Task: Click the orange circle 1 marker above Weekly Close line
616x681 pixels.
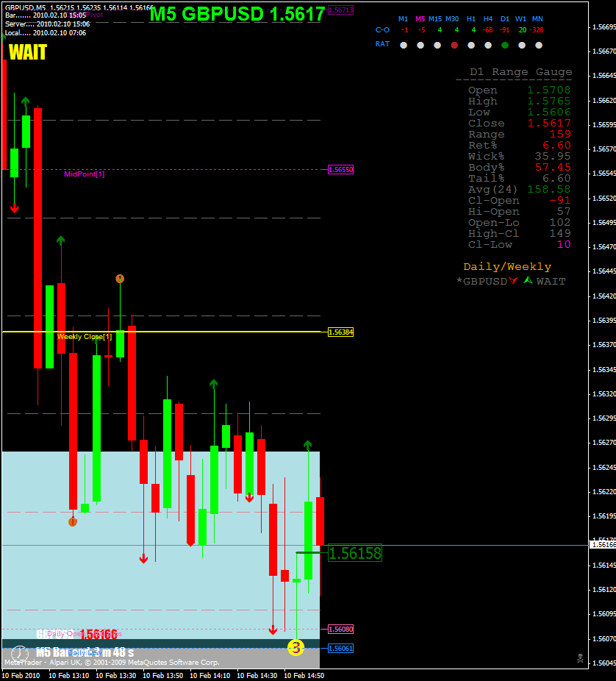Action: pyautogui.click(x=120, y=279)
